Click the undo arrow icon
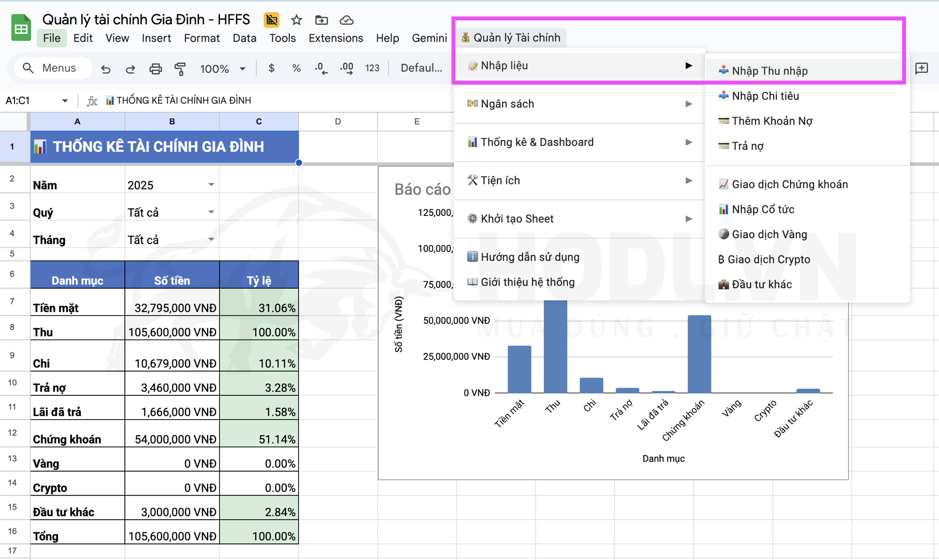This screenshot has width=939, height=560. coord(105,68)
